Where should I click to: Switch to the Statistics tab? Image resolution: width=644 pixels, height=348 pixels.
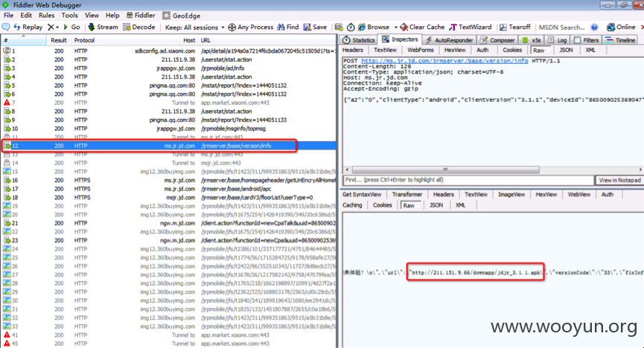point(359,40)
